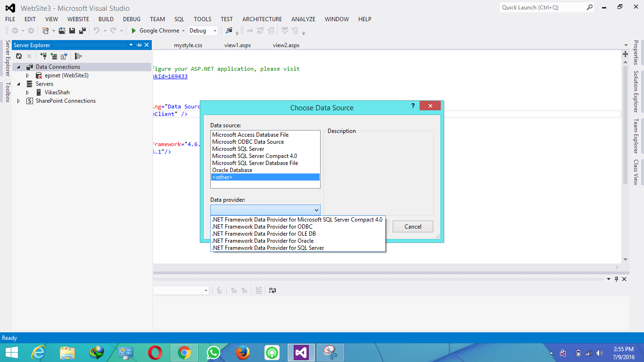The height and width of the screenshot is (362, 644).
Task: Expand the epinet (WebSite3) connection
Action: pos(27,75)
